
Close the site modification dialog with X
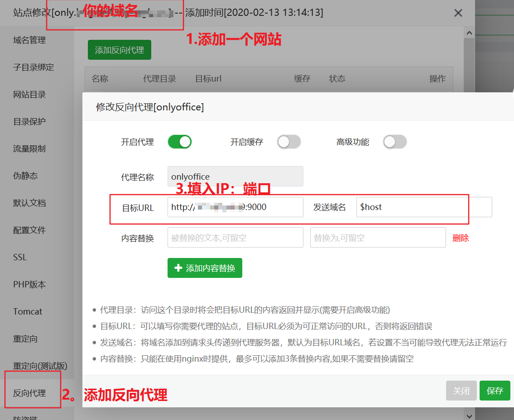pyautogui.click(x=458, y=13)
